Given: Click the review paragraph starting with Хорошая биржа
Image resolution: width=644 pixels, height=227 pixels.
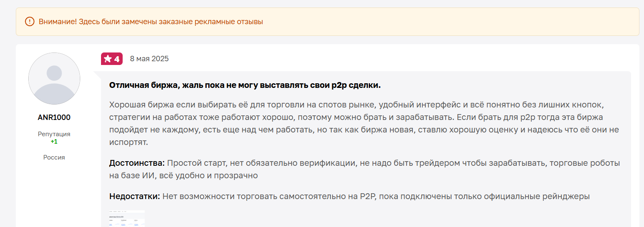Looking at the screenshot, I should pyautogui.click(x=364, y=123).
